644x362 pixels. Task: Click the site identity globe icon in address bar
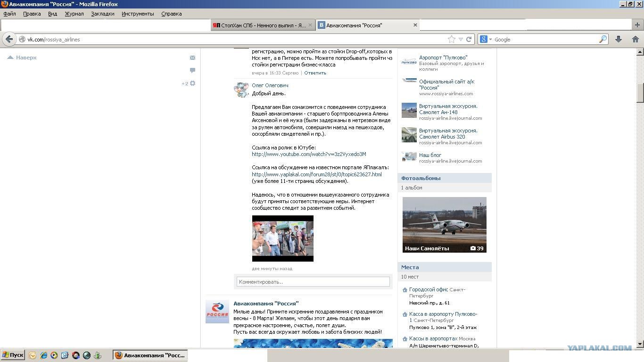pos(22,39)
